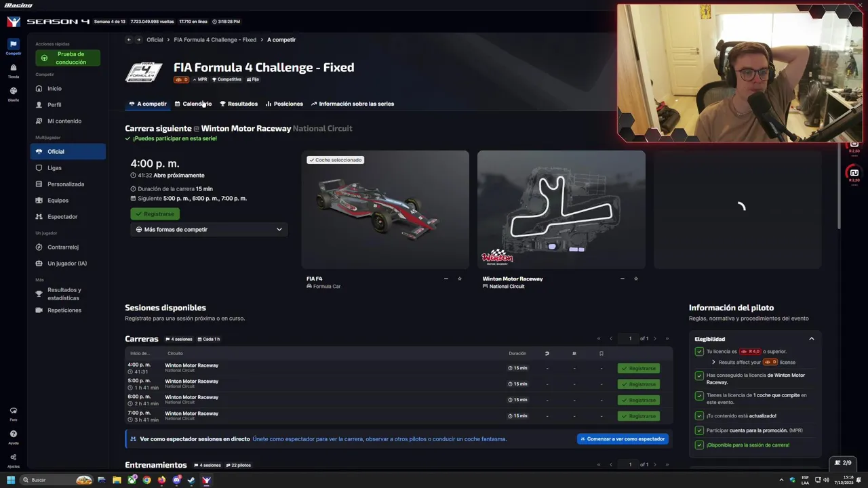This screenshot has width=868, height=488.
Task: Open the Winton Motor Raceway track thumbnail
Action: pos(561,210)
